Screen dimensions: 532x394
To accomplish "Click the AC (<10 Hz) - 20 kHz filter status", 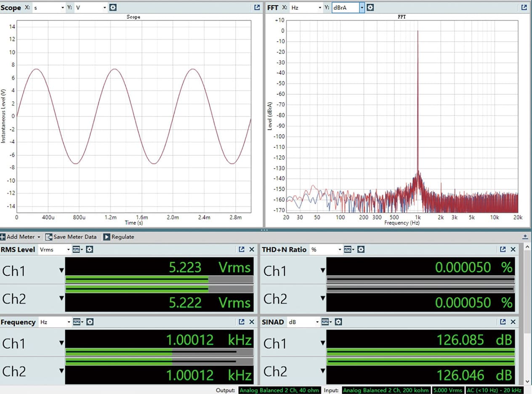I will [495, 390].
